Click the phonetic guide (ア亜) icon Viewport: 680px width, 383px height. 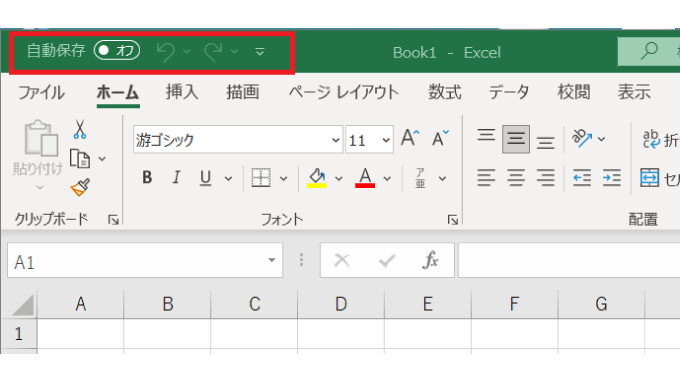[420, 178]
